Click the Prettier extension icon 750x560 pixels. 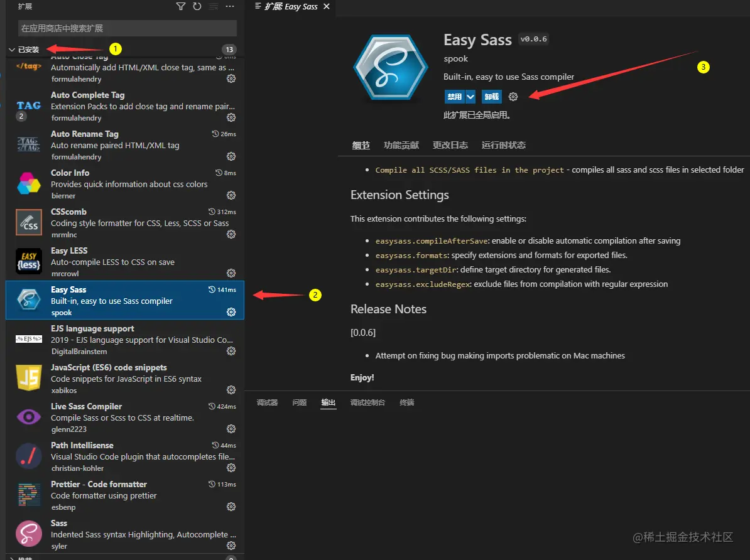click(x=29, y=495)
